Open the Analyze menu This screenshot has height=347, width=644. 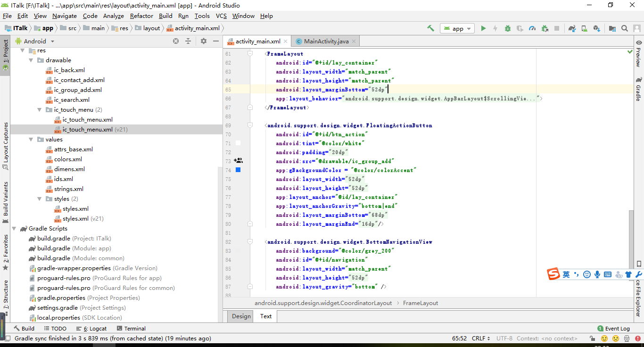click(113, 16)
